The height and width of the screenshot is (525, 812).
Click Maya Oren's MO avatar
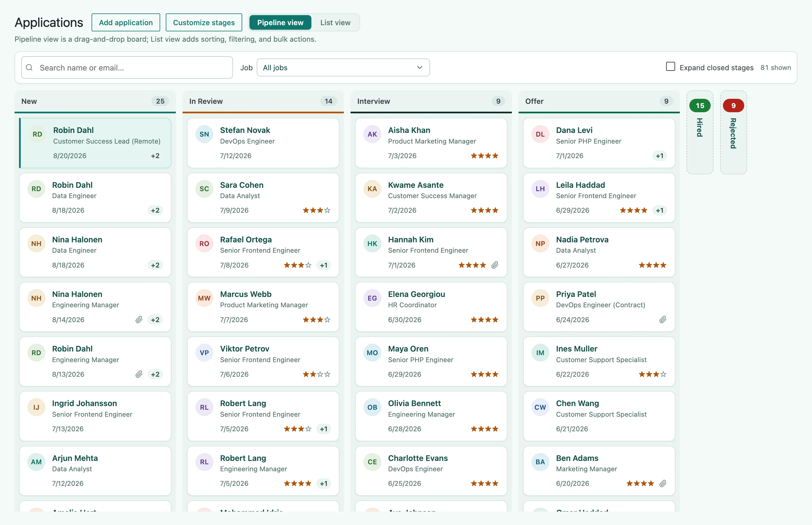click(x=372, y=353)
